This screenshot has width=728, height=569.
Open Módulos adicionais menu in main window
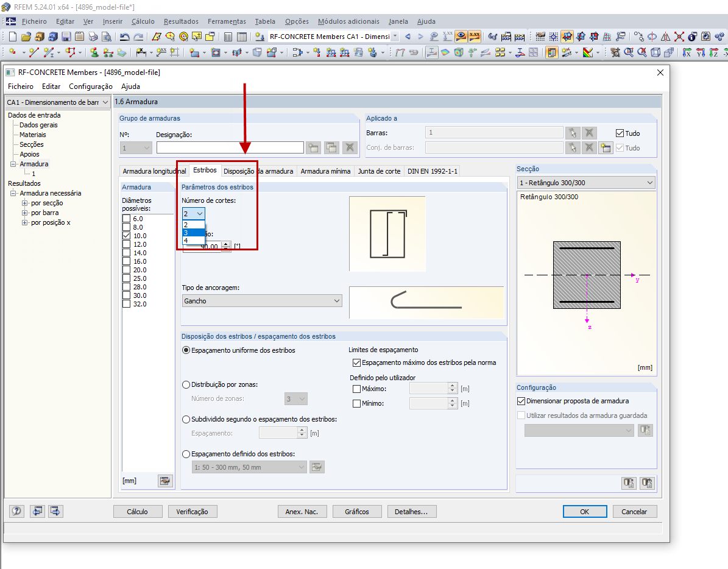coord(348,21)
